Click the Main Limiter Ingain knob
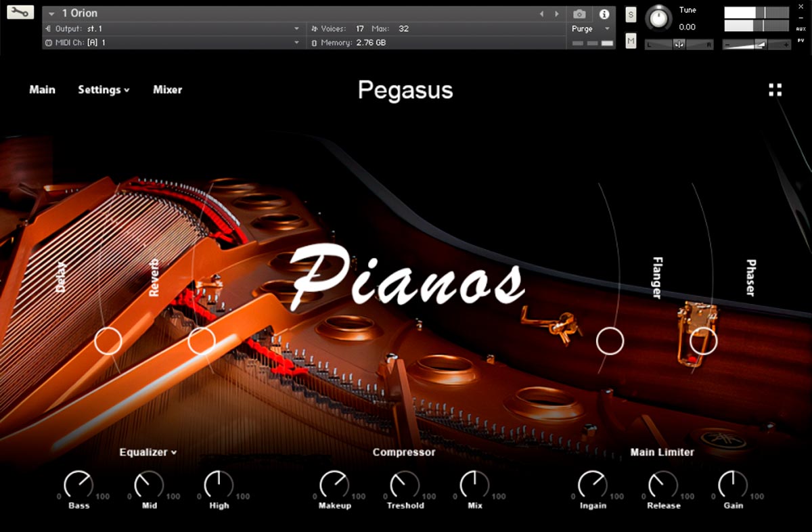 [593, 485]
